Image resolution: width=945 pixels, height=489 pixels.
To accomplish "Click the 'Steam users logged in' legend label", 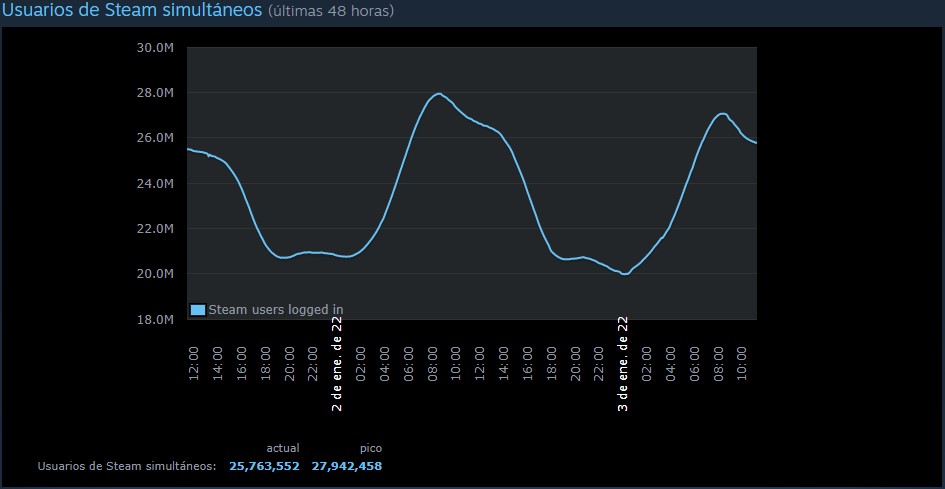I will pos(276,310).
